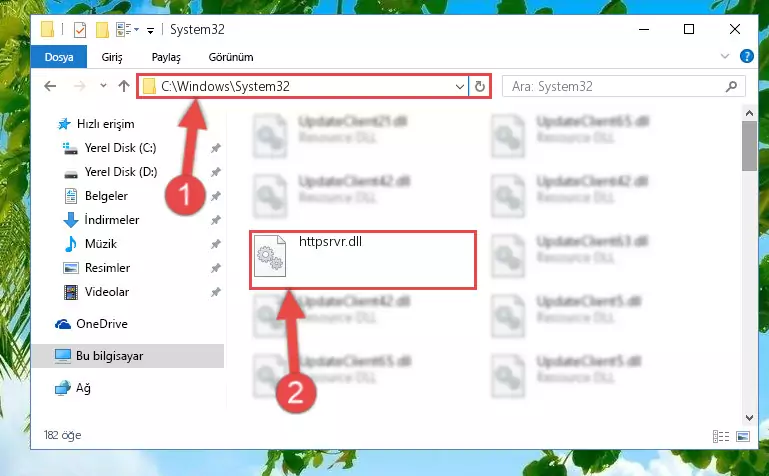Image resolution: width=769 pixels, height=476 pixels.
Task: Click the Properties quick access icon
Action: (x=79, y=30)
